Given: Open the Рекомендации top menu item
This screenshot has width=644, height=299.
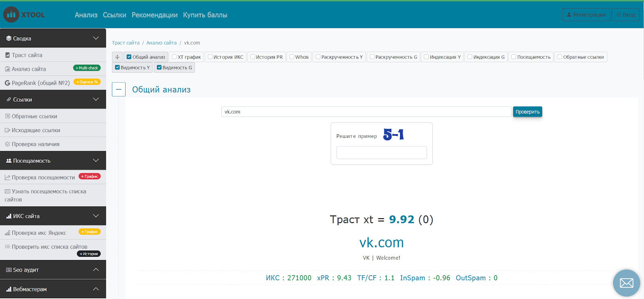Looking at the screenshot, I should tap(155, 15).
